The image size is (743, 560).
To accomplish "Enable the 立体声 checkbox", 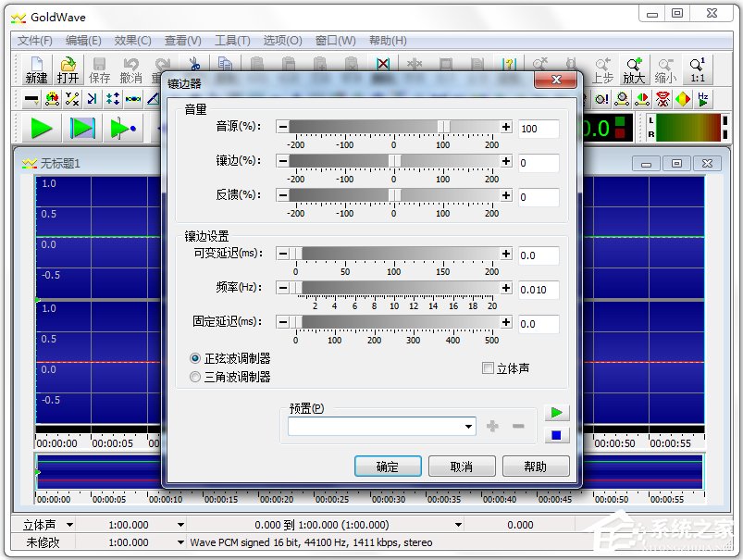I will 488,368.
